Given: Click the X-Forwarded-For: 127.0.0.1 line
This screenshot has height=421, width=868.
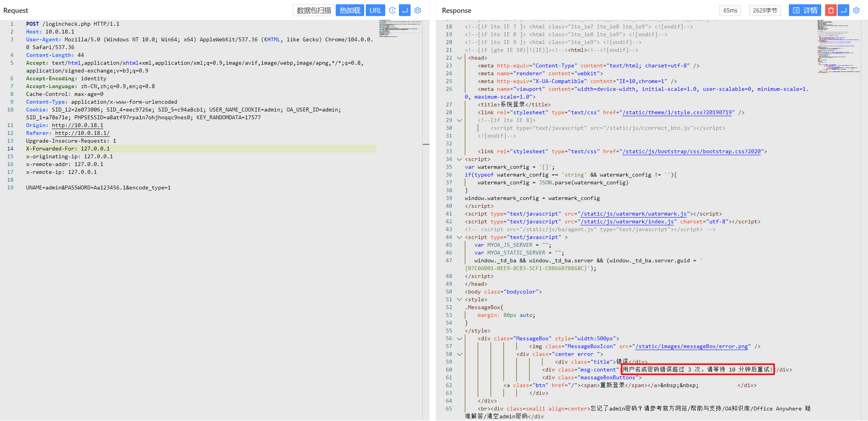Looking at the screenshot, I should (x=68, y=149).
